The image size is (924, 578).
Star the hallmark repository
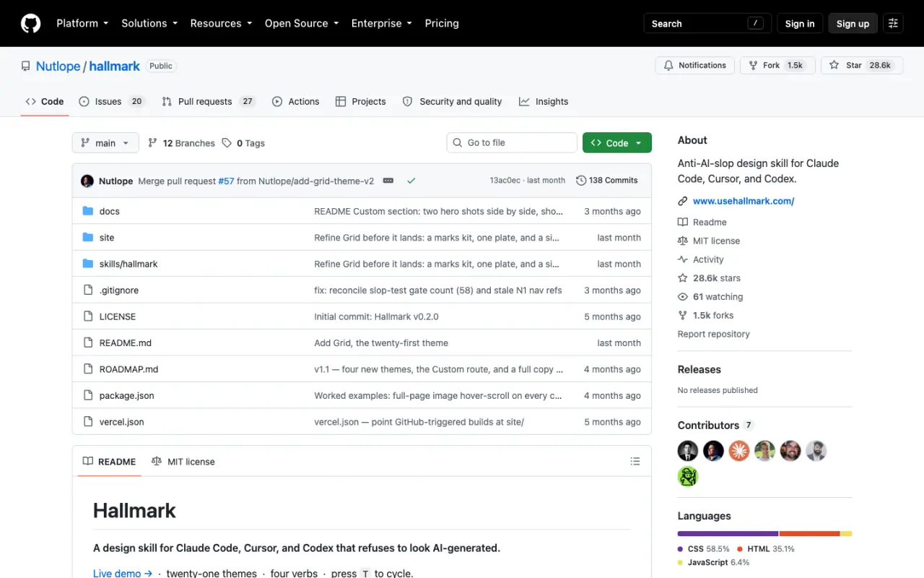861,65
